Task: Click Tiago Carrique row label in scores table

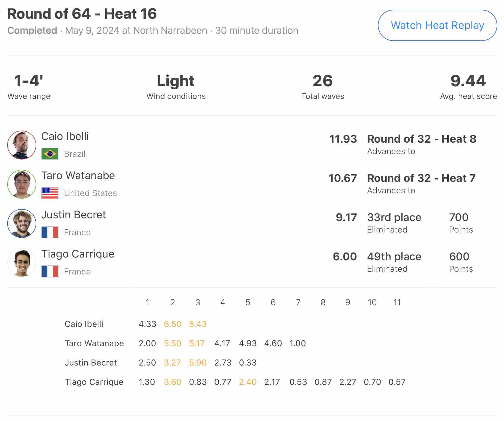Action: pyautogui.click(x=94, y=382)
